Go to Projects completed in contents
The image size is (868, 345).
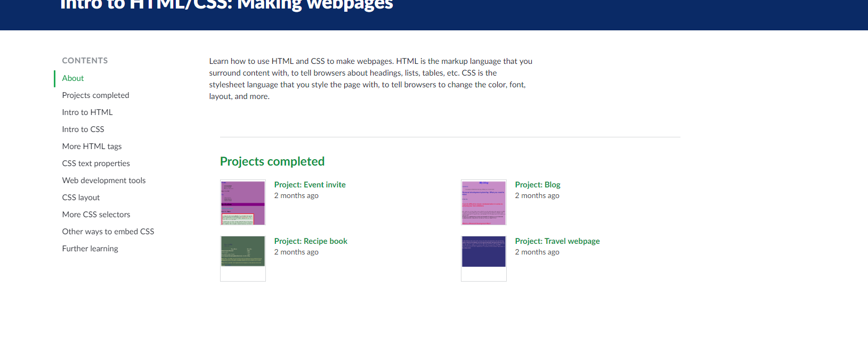[95, 95]
